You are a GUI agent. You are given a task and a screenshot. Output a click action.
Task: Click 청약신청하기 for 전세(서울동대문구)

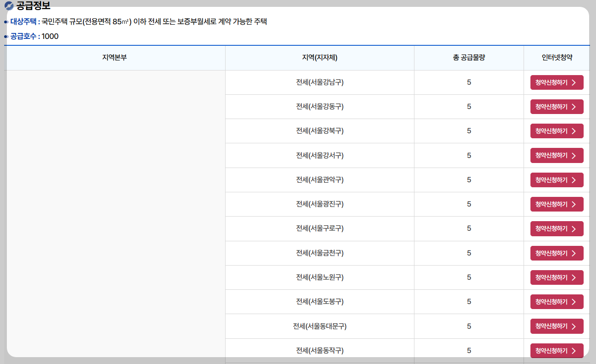[x=557, y=326]
